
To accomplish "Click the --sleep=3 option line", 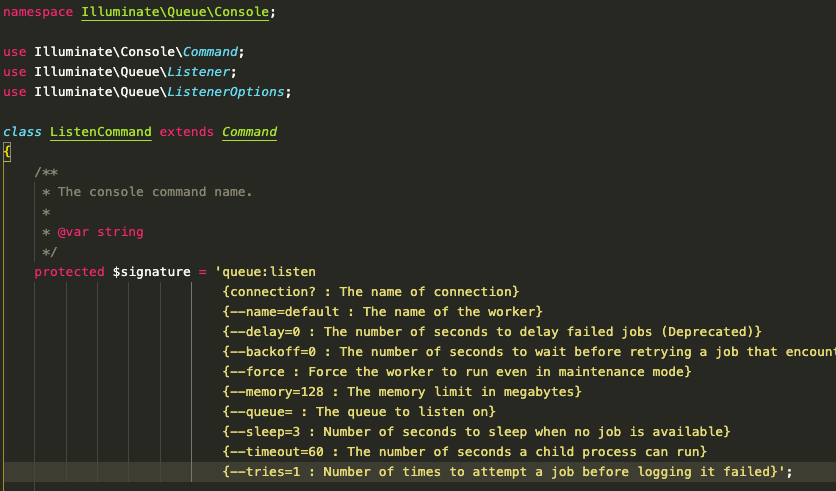I will point(476,431).
